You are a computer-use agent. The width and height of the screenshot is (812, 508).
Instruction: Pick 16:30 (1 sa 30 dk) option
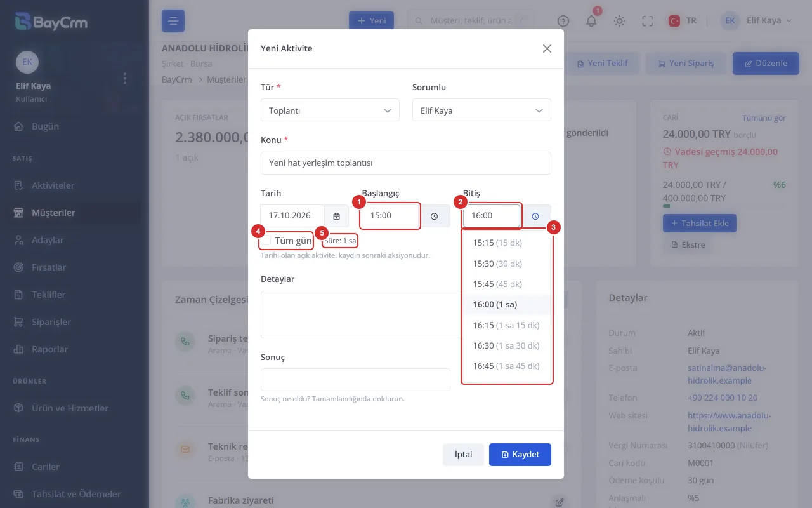tap(506, 345)
